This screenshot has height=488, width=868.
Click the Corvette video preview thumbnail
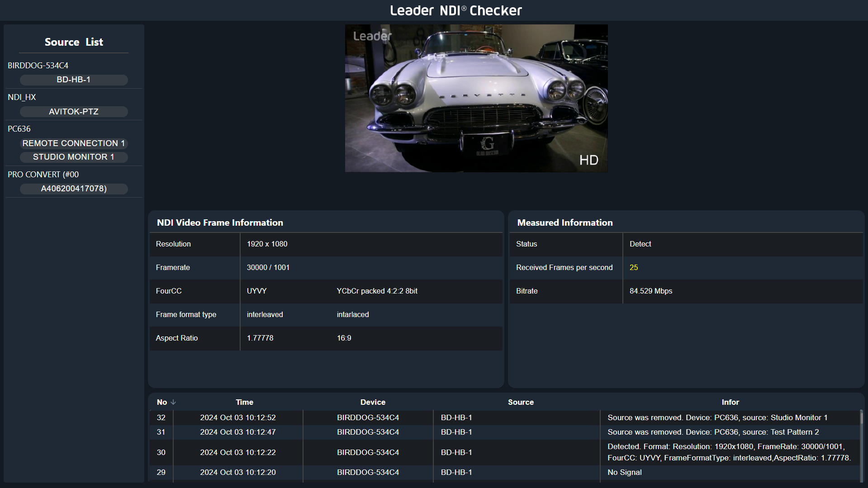click(x=476, y=98)
